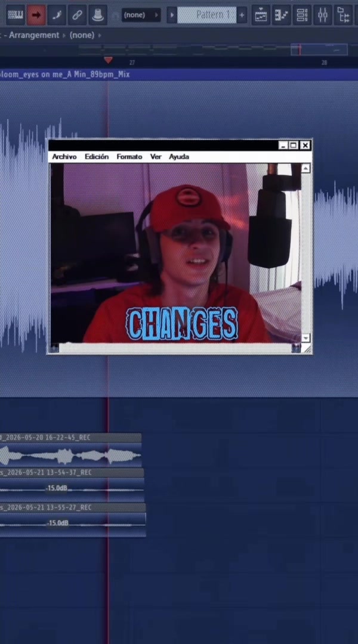Select the eyes on me_A Min_89bpm_Mix clip title

point(65,75)
